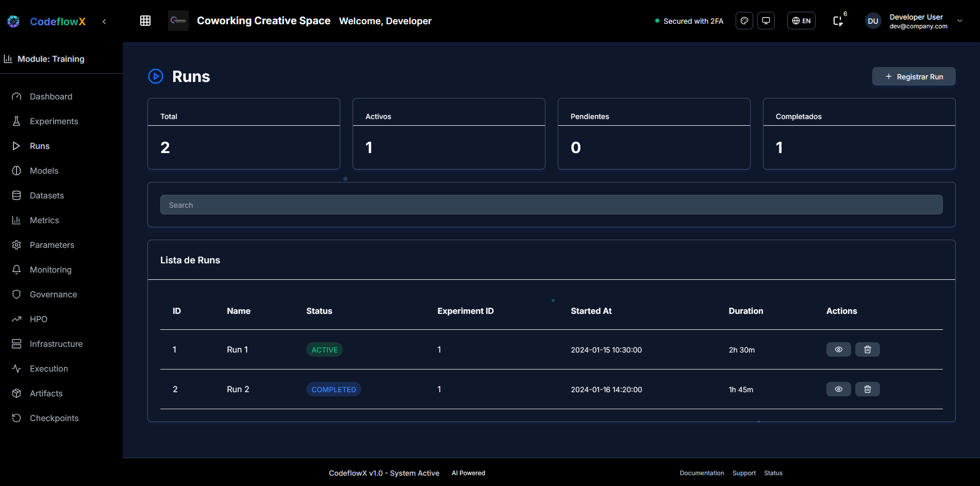View Run 1 details with eye icon
Image resolution: width=980 pixels, height=486 pixels.
point(838,349)
